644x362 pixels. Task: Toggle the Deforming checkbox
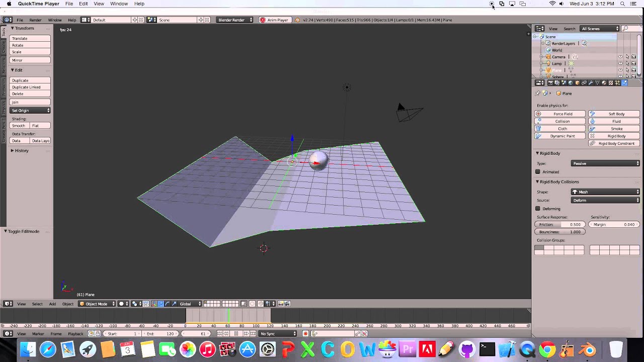538,209
